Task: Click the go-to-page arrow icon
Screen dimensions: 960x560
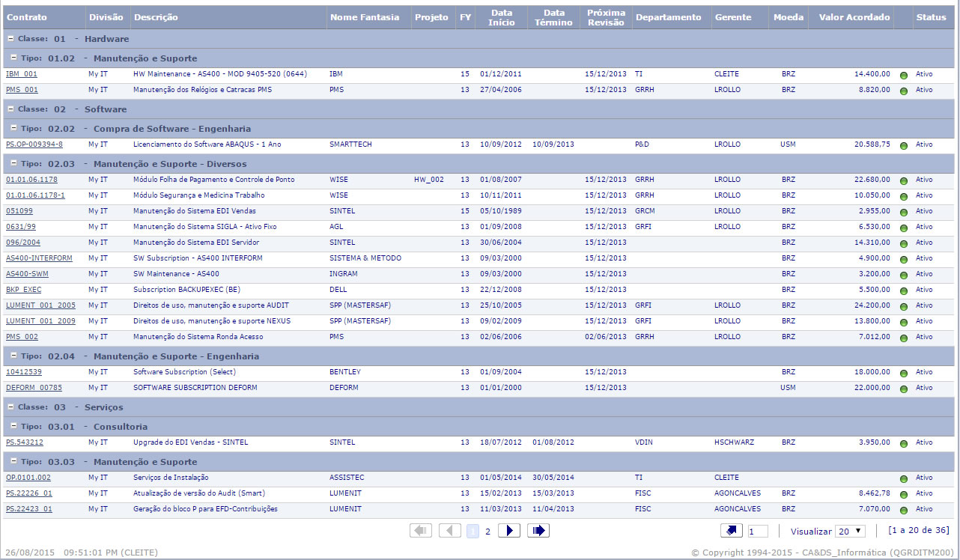Action: pos(731,531)
